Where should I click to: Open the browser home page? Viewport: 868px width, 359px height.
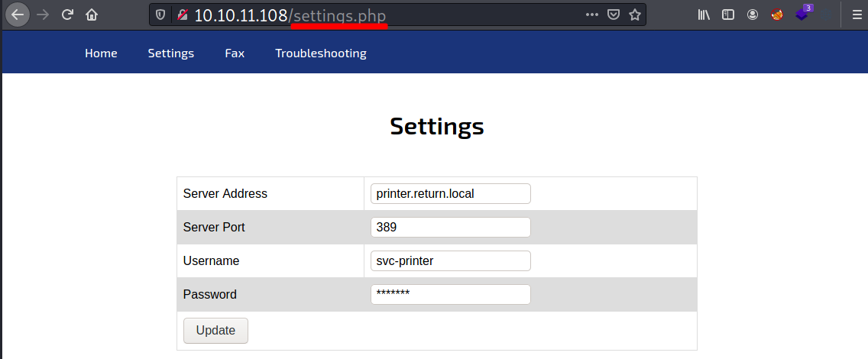pos(92,15)
